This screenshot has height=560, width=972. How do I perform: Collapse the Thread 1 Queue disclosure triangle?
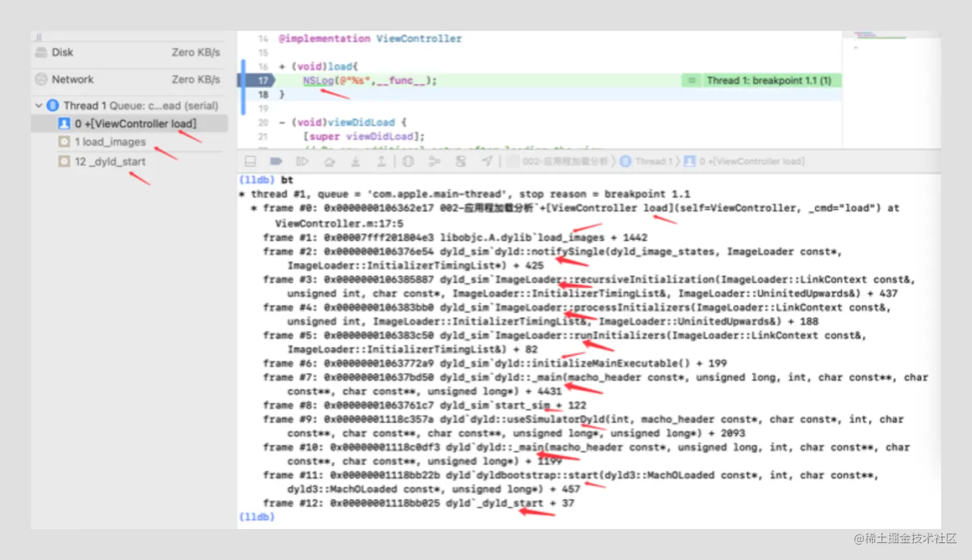tap(39, 105)
